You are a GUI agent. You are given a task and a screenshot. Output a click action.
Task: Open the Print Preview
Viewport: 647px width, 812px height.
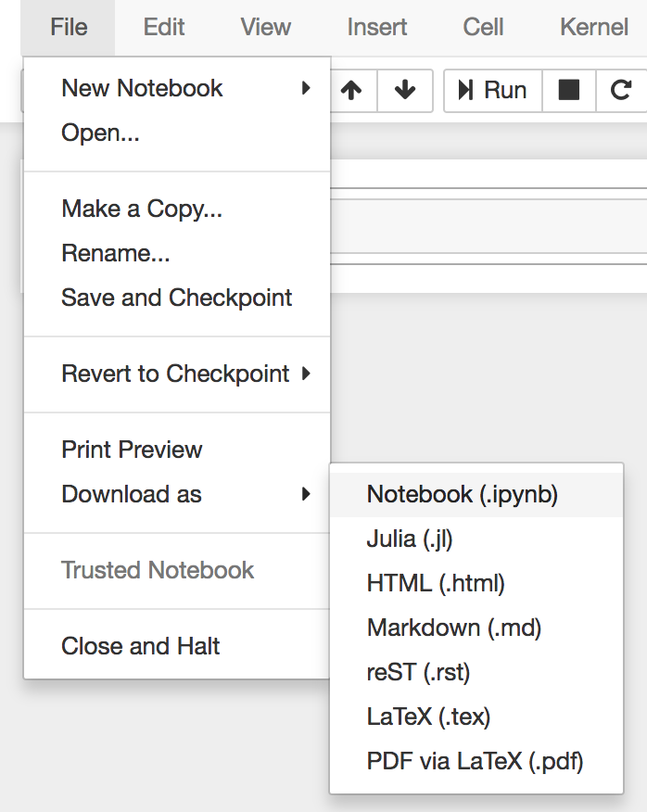(x=131, y=449)
